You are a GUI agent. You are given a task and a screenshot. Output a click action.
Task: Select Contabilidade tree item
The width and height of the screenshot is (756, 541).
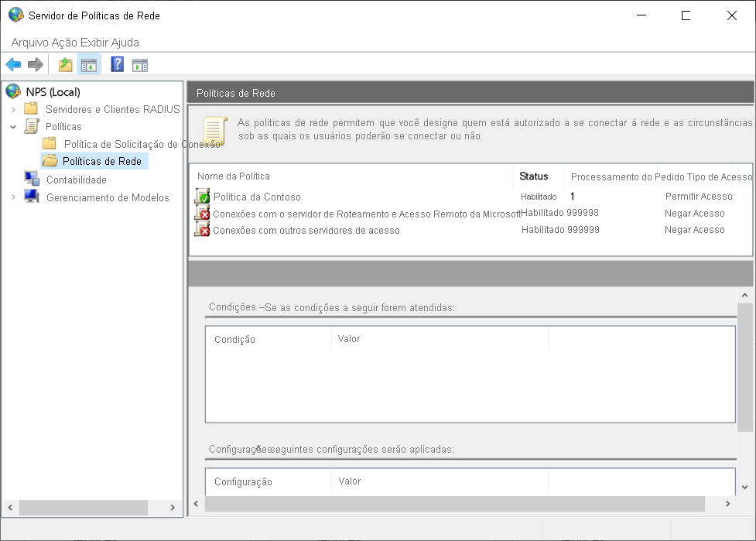[x=76, y=180]
